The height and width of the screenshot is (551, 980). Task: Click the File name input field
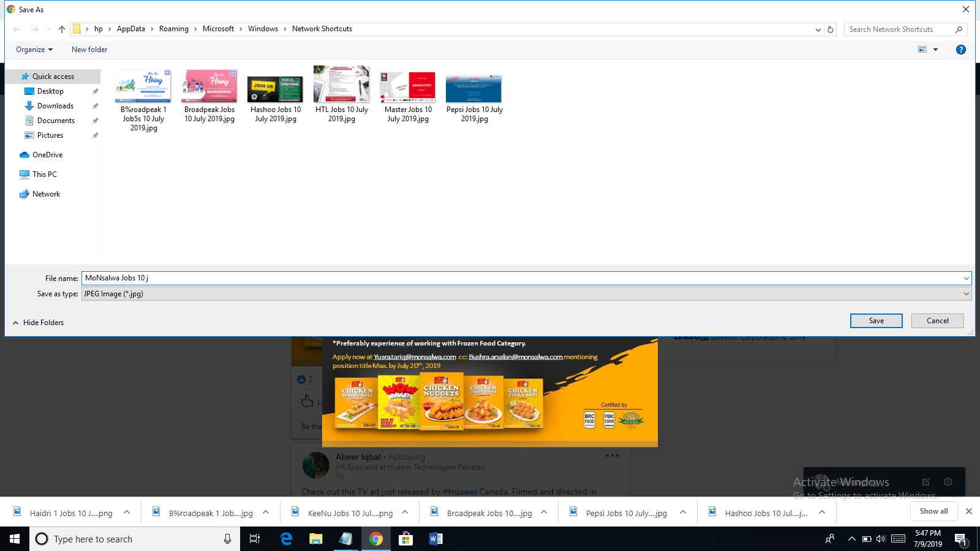(521, 278)
